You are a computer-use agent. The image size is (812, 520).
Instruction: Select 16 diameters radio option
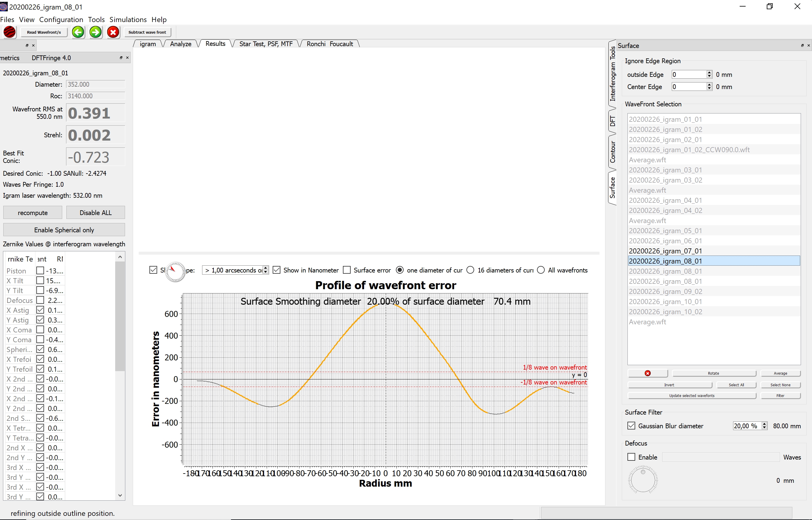(471, 270)
